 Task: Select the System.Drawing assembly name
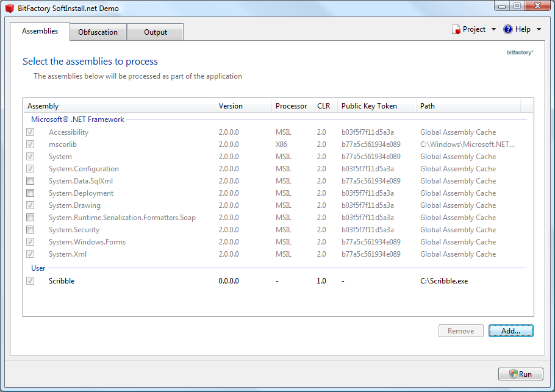click(74, 205)
